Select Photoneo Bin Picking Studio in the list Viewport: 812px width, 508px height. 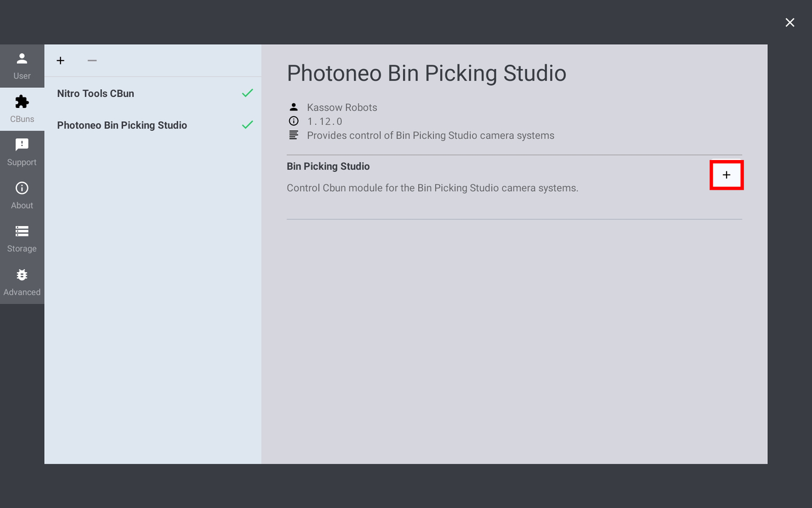tap(153, 125)
